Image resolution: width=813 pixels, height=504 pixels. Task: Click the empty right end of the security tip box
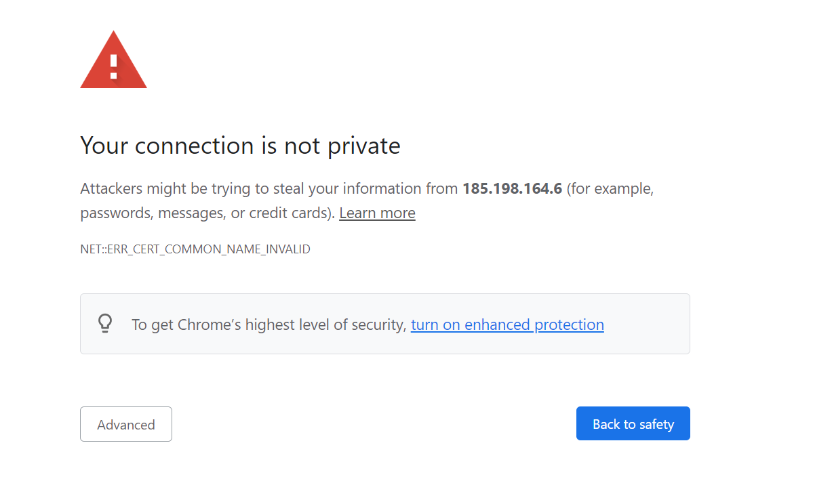tap(648, 324)
